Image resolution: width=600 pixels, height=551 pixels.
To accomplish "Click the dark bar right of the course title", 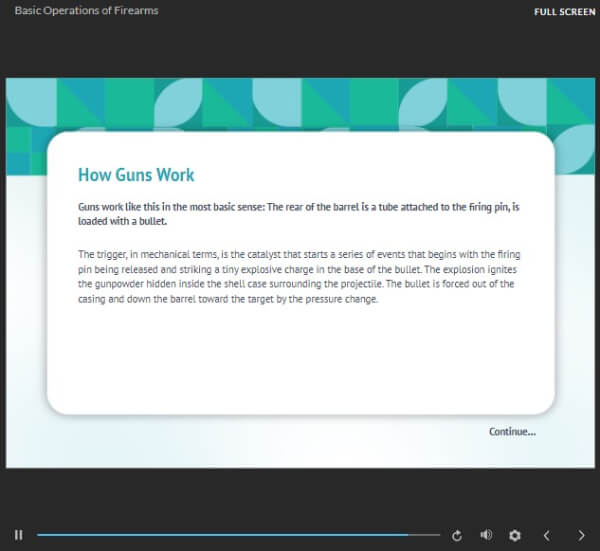I will click(344, 11).
